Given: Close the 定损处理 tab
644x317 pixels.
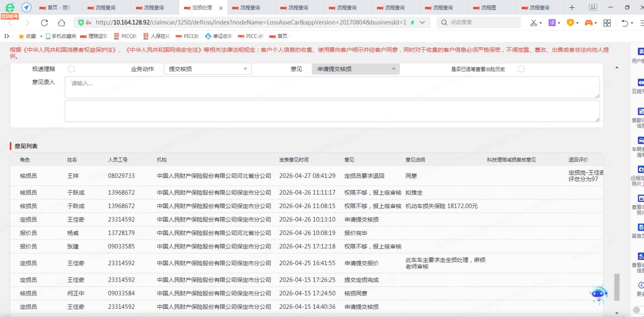Looking at the screenshot, I should (x=221, y=8).
